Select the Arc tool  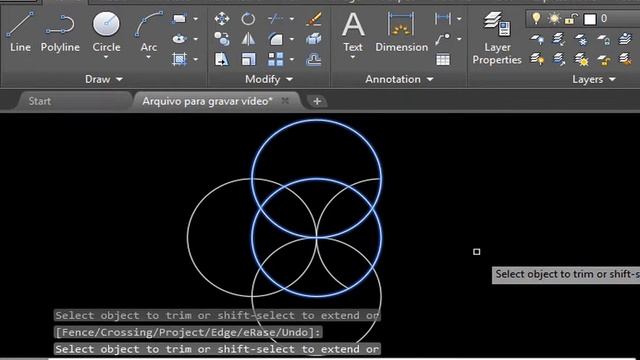149,32
